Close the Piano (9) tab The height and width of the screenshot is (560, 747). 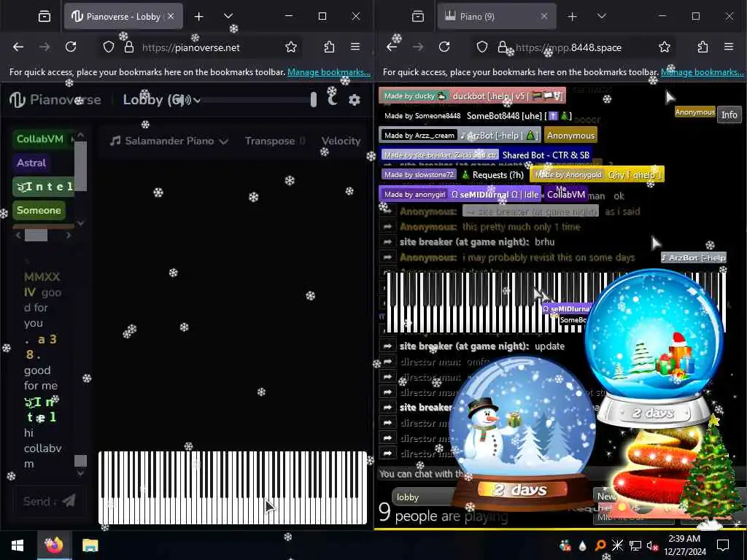(x=544, y=16)
